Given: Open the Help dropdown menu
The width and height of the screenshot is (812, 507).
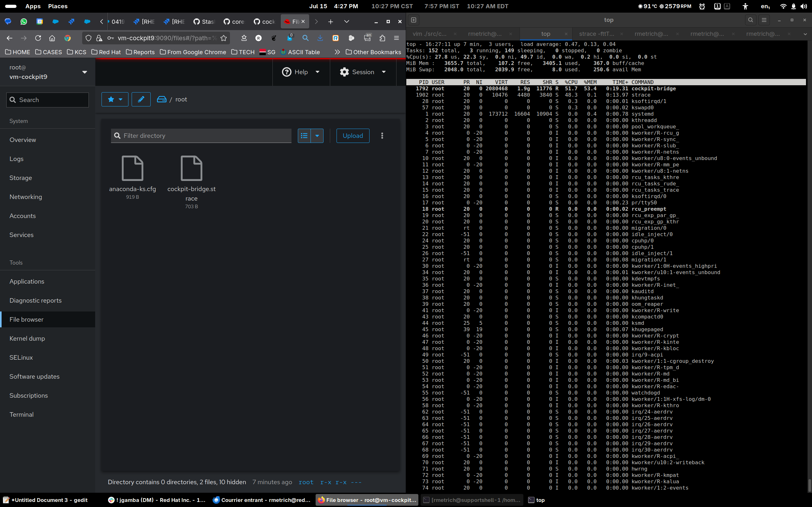Looking at the screenshot, I should 301,72.
